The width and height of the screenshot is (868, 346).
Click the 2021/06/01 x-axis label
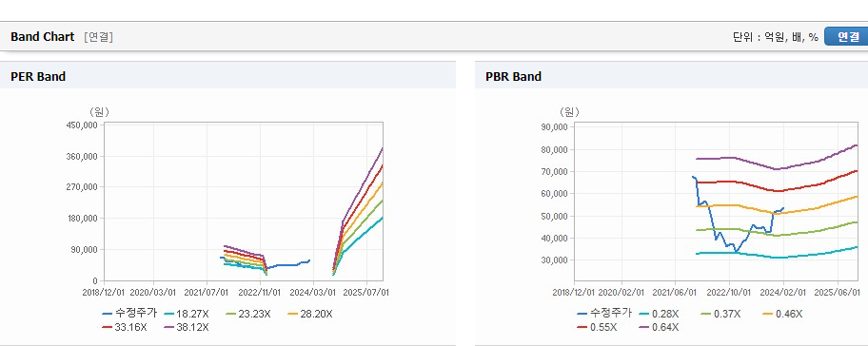tap(674, 292)
